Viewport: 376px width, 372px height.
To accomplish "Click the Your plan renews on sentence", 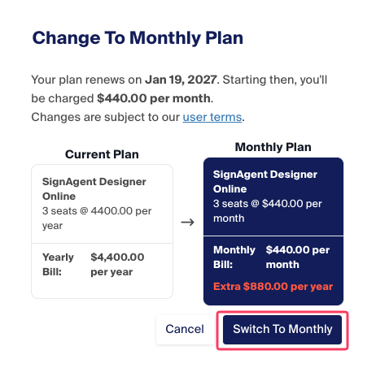I will [x=179, y=89].
